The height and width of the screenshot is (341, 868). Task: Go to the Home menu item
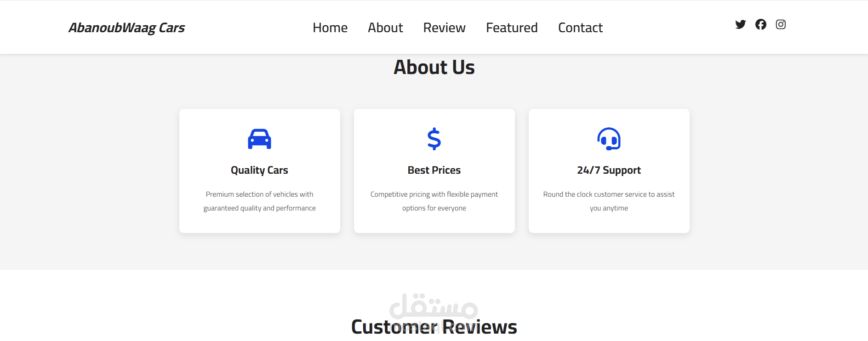(x=330, y=28)
